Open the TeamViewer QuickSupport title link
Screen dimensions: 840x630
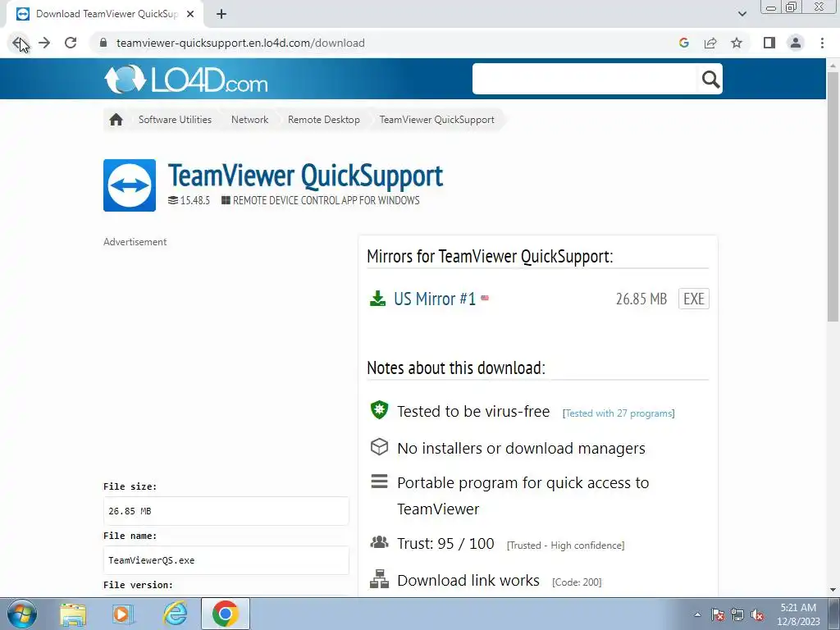(305, 176)
